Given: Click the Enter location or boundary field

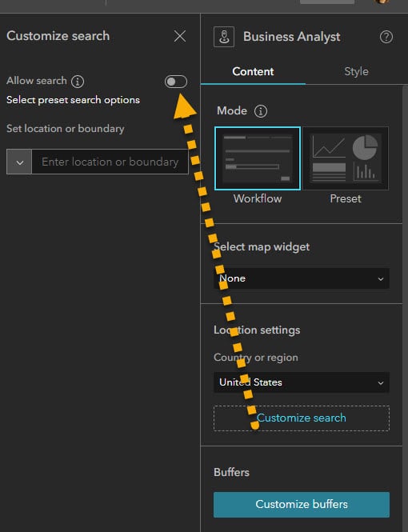Looking at the screenshot, I should pos(110,162).
